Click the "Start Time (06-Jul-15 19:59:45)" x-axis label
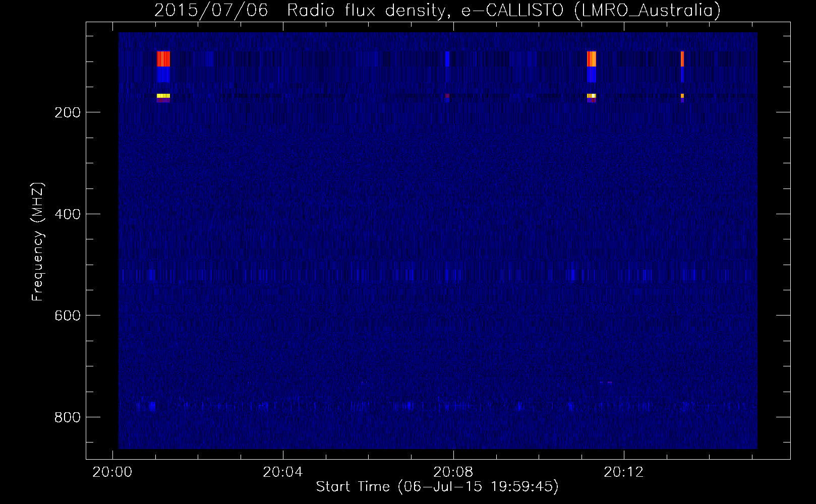 click(x=437, y=487)
